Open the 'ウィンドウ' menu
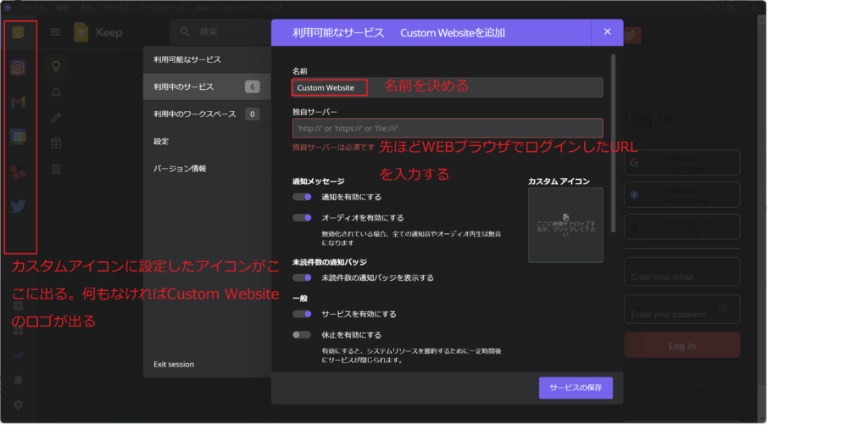This screenshot has width=868, height=442. 237,8
